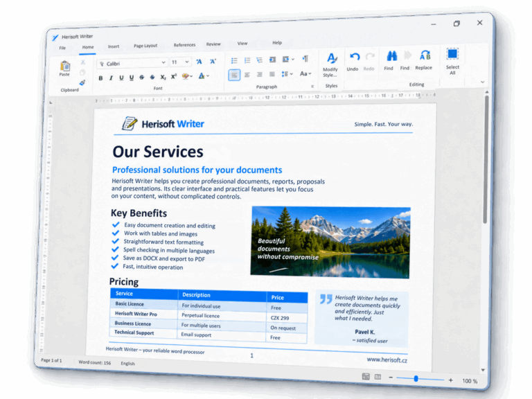Toggle double underline formatting
The image size is (532, 399).
[132, 78]
